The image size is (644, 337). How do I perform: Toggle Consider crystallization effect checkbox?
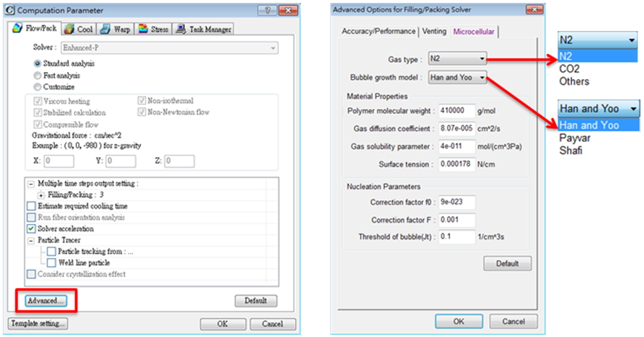point(31,274)
